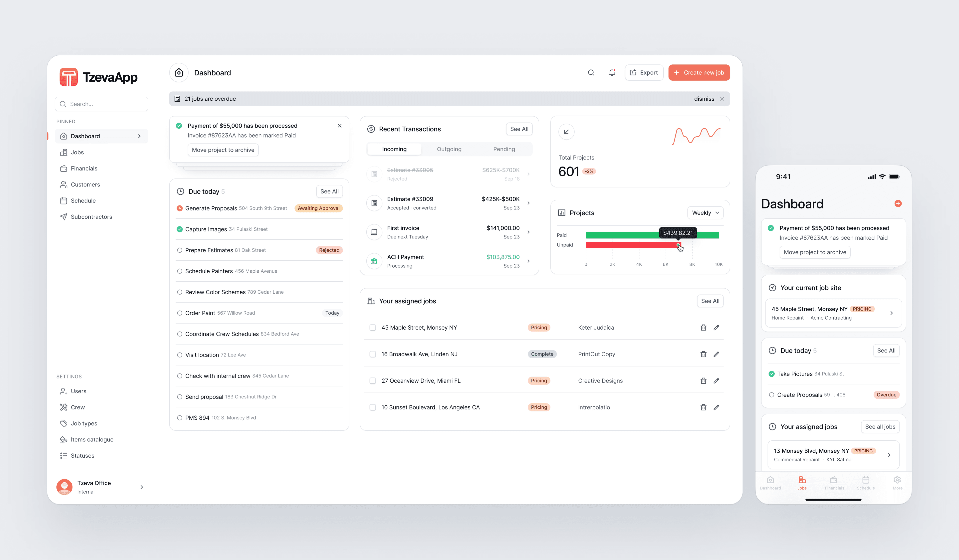Open rejected Estimate #33005 chevron

(x=528, y=174)
